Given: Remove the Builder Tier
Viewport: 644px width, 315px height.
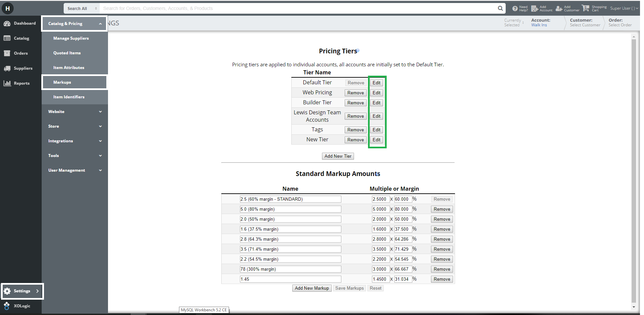Looking at the screenshot, I should 356,103.
